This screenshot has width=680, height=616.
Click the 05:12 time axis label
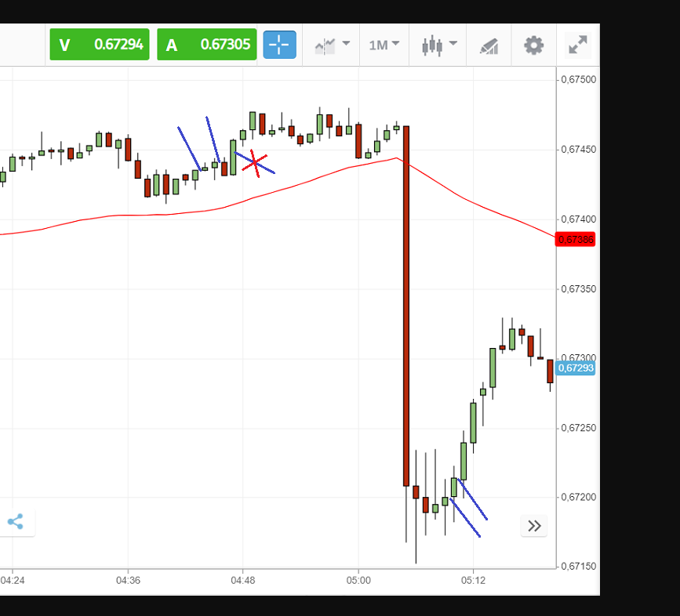[x=473, y=581]
